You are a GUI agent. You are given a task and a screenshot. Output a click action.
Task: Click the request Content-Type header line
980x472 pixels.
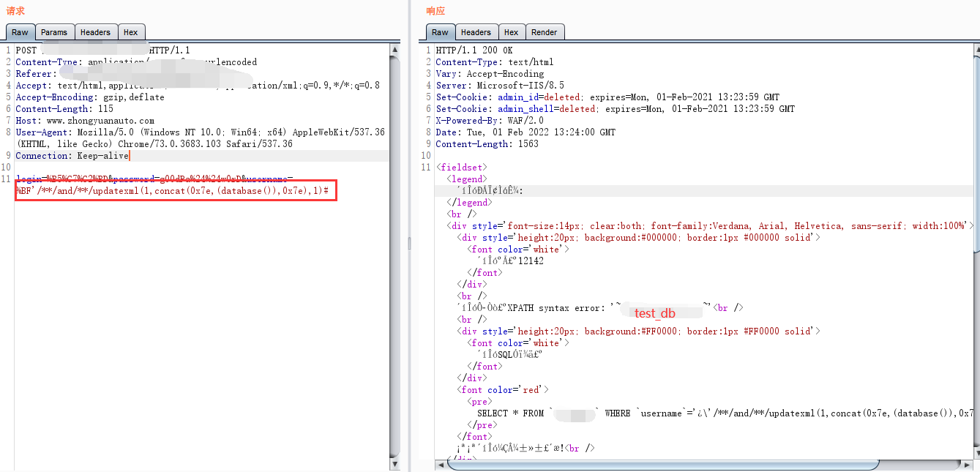point(136,62)
